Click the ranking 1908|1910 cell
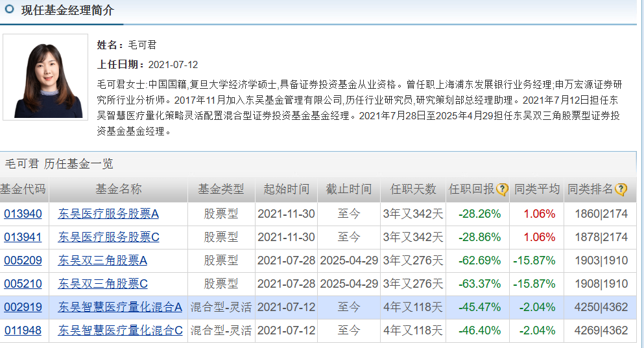This screenshot has width=644, height=348. point(601,284)
